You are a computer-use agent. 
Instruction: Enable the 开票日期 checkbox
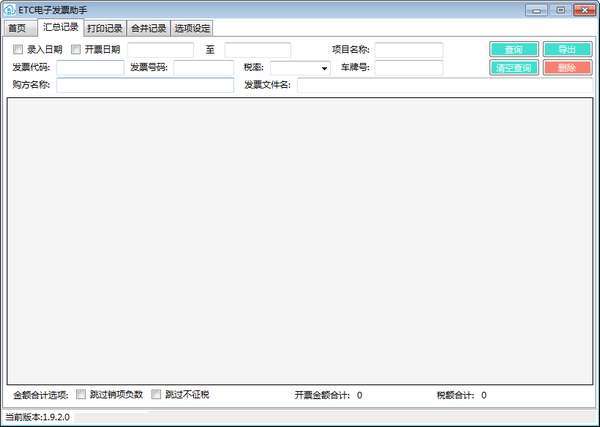point(76,49)
